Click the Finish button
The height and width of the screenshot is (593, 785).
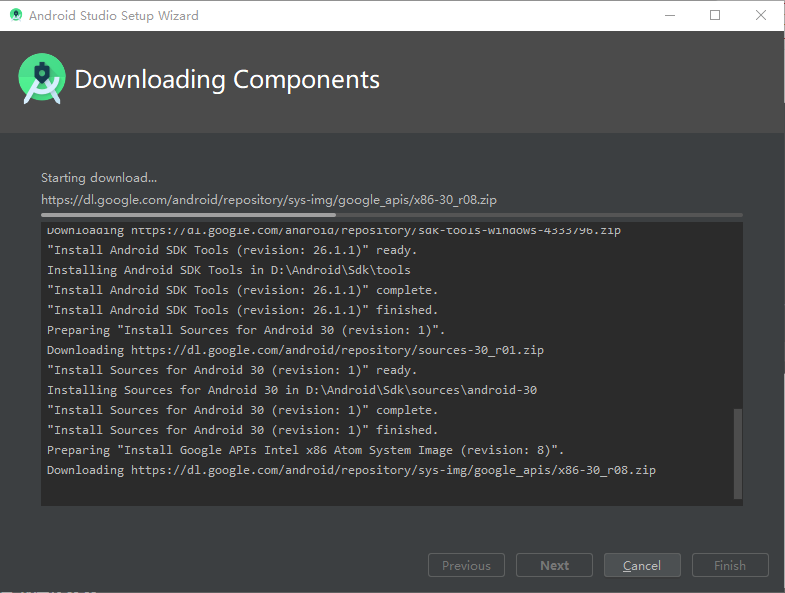(x=730, y=565)
